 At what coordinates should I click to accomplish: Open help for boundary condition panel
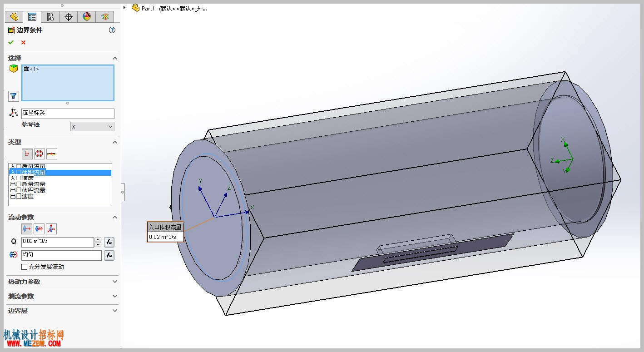pyautogui.click(x=112, y=30)
